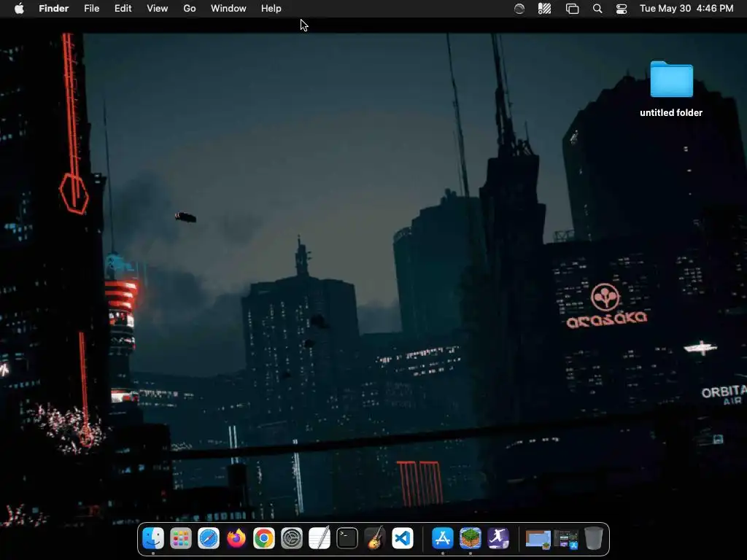Launch Firefox from the Dock
The width and height of the screenshot is (747, 560).
click(236, 539)
